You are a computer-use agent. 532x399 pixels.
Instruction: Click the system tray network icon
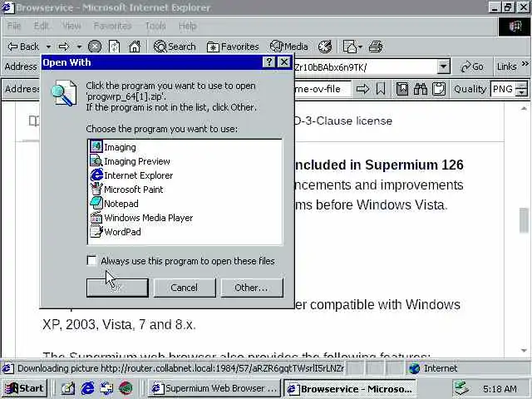point(461,388)
